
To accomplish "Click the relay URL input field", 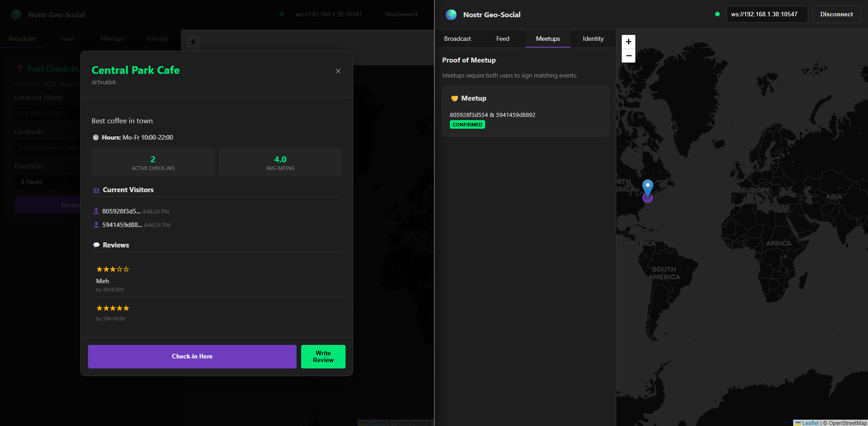I will tap(766, 15).
